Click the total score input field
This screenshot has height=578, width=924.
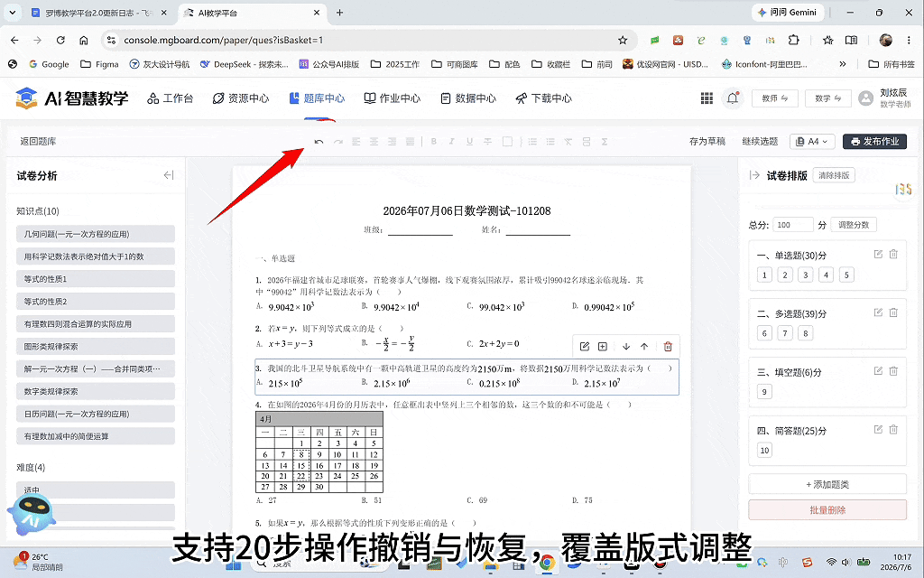[x=793, y=225]
